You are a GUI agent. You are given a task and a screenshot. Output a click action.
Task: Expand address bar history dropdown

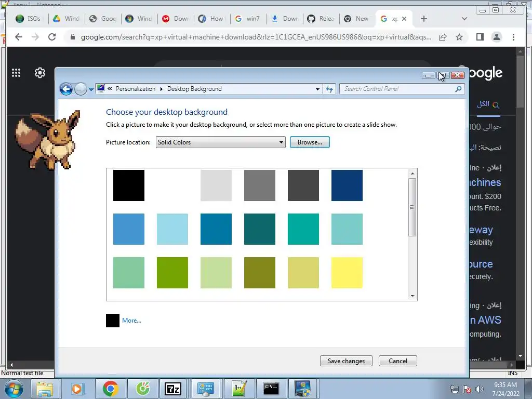click(317, 89)
